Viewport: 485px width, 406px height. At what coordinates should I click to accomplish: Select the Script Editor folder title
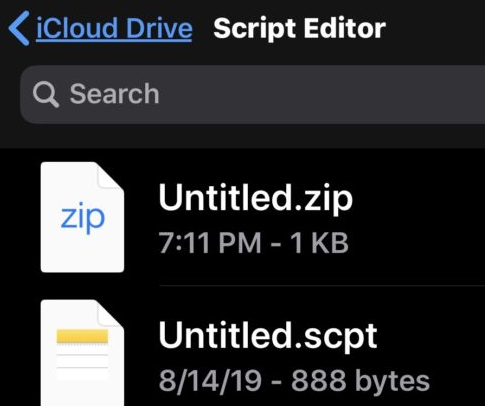point(299,29)
